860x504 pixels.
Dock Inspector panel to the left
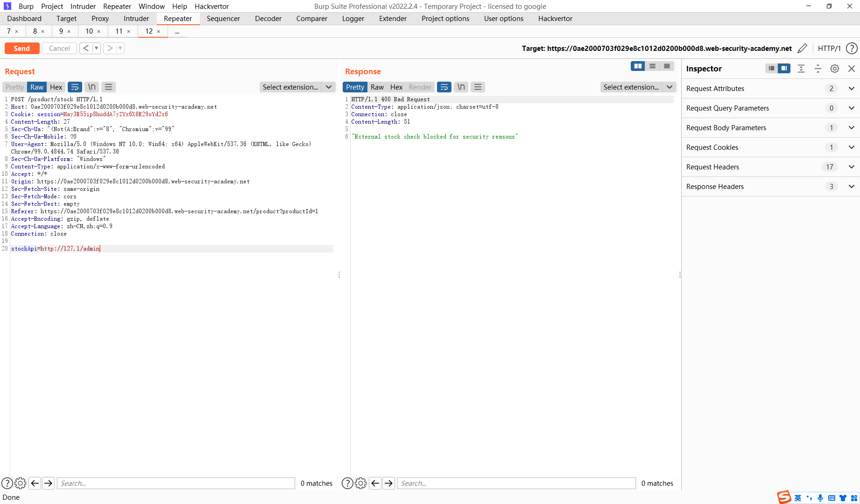click(771, 69)
